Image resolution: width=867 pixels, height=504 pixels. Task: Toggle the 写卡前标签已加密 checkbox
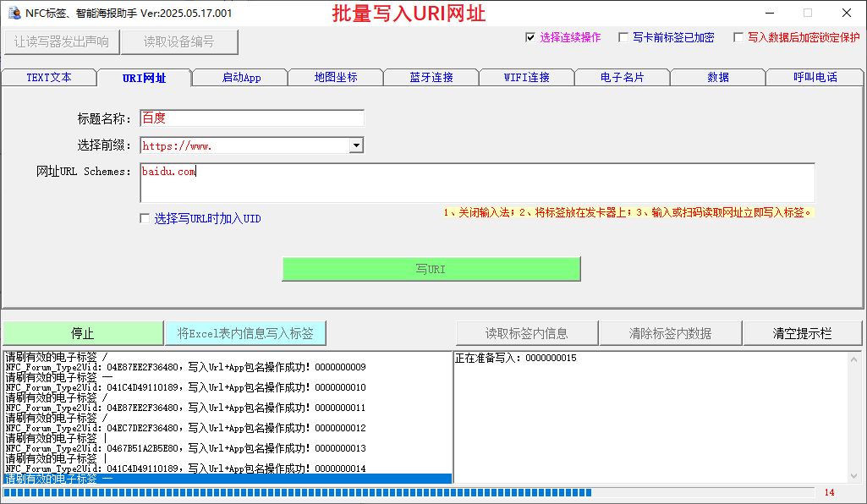point(623,37)
